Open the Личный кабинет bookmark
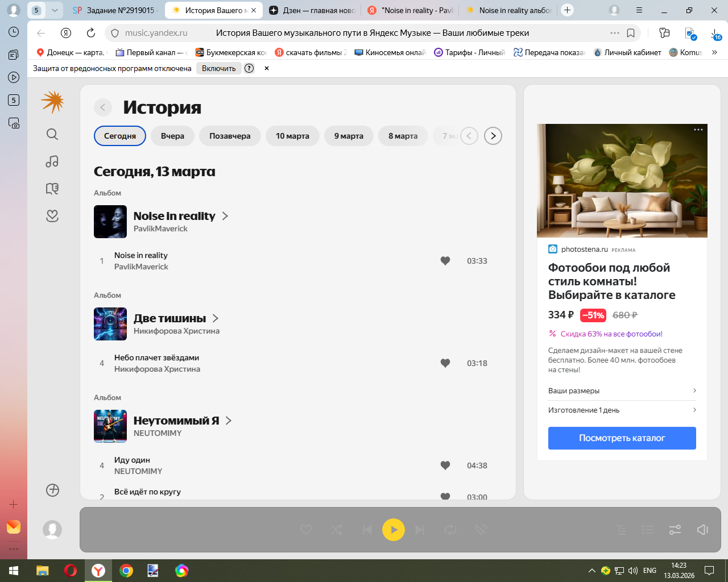 click(627, 52)
